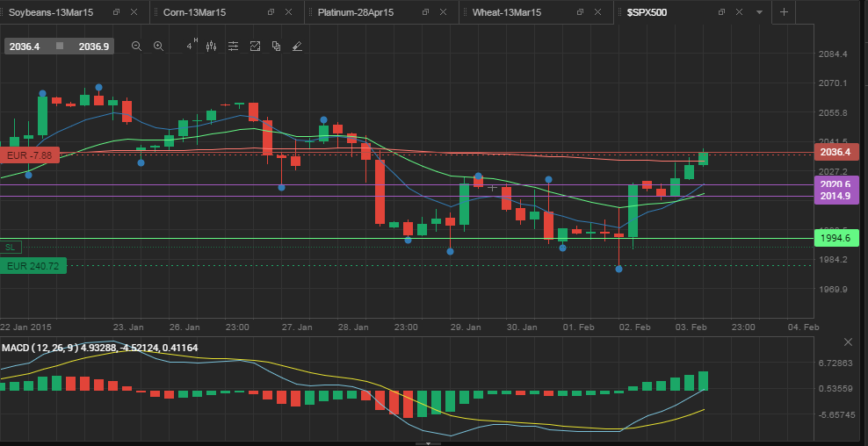Click the sell price 2036.4

pyautogui.click(x=25, y=47)
